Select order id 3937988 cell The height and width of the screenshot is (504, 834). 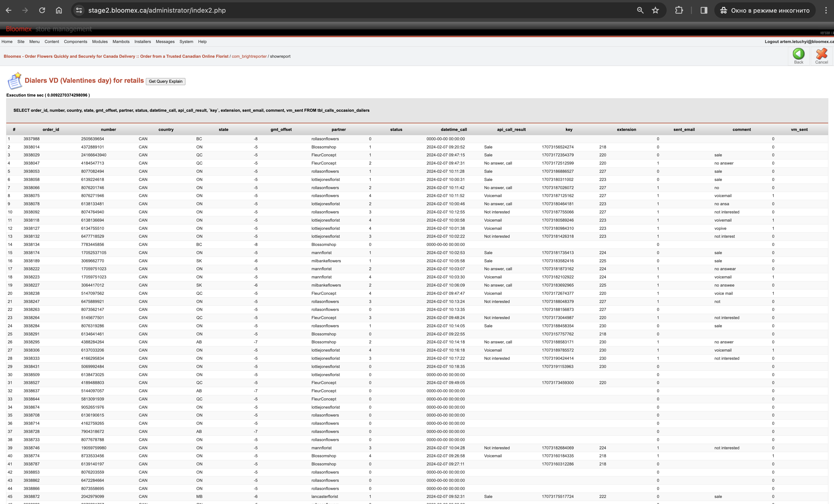[32, 139]
